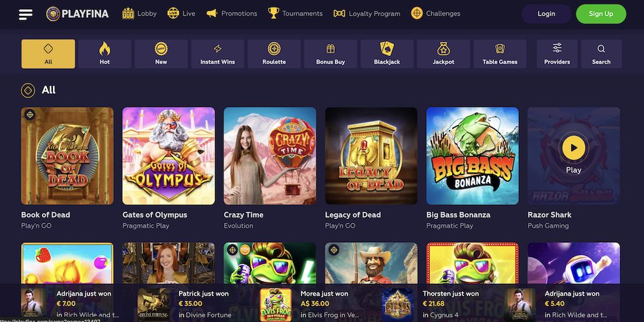Viewport: 644px width, 322px height.
Task: Open the Jackpot money bag category
Action: 444,54
